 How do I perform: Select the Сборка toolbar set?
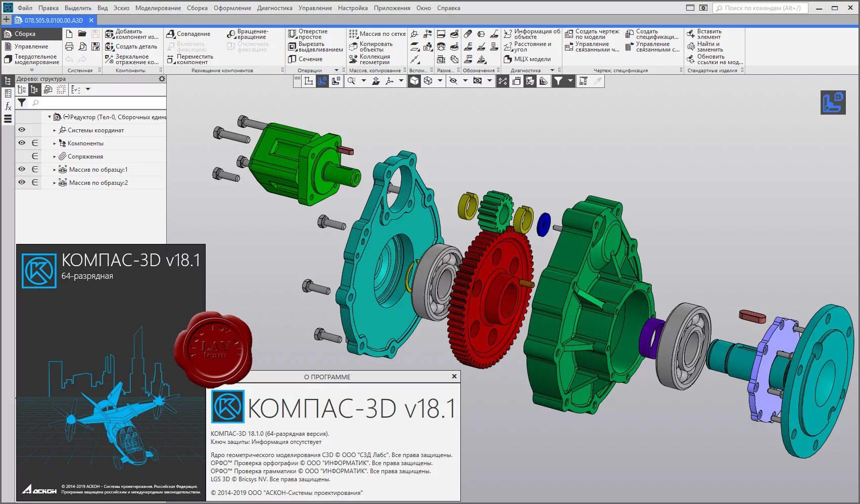coord(31,34)
